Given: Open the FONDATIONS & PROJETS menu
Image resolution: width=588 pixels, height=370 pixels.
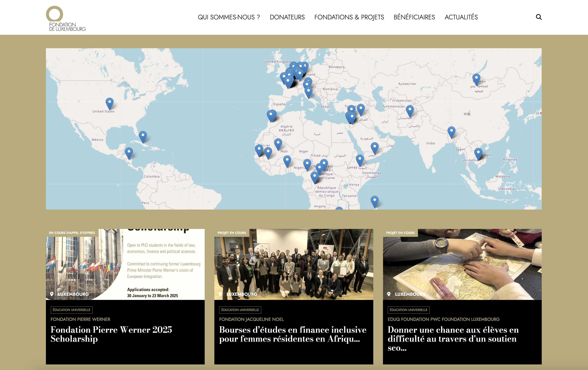Looking at the screenshot, I should [349, 17].
